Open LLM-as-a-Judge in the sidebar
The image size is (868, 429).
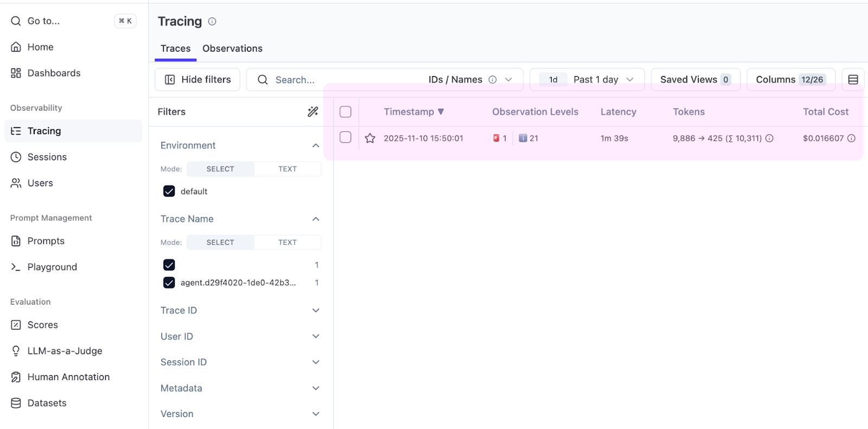65,351
